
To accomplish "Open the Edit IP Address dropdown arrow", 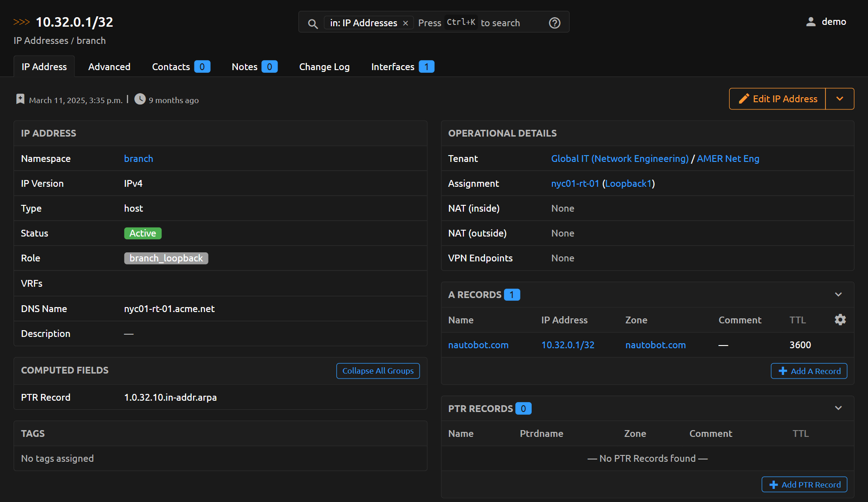I will 840,99.
